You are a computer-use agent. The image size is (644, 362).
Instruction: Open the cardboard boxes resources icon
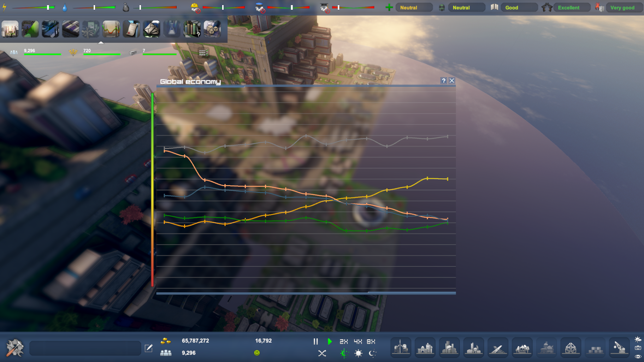click(x=212, y=29)
